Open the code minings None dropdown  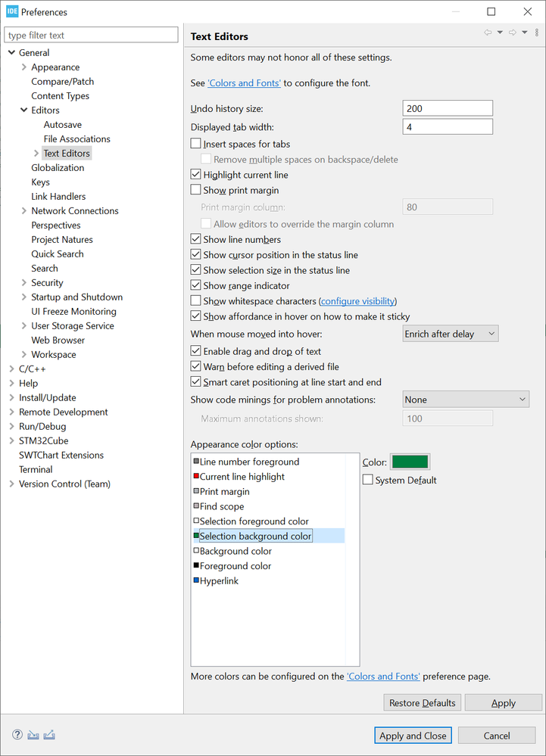(466, 400)
